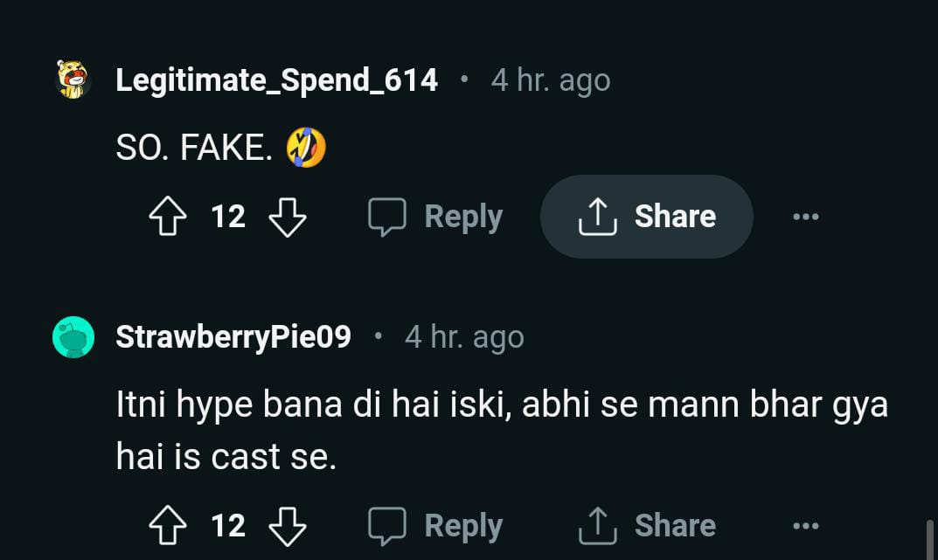Downvote StrawberryPie09's comment
The height and width of the screenshot is (560, 938).
point(287,526)
